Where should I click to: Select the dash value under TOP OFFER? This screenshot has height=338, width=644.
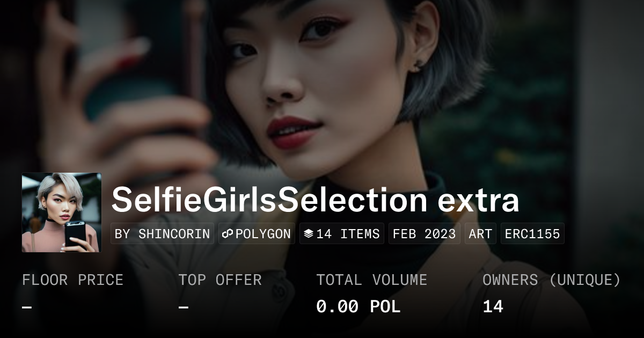point(184,307)
